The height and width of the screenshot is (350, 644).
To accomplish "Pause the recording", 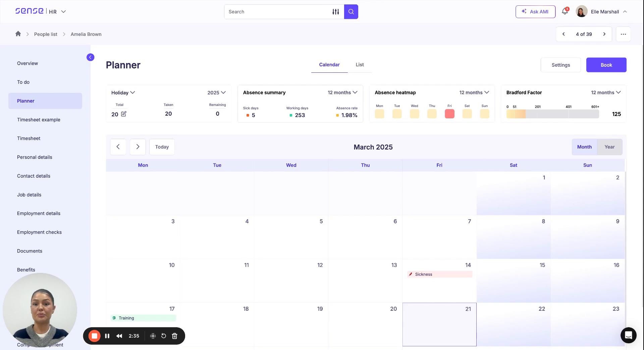I will [107, 336].
